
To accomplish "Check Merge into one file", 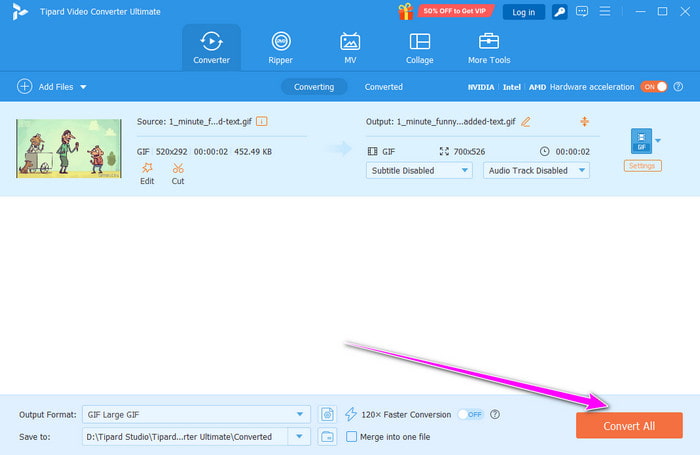I will tap(351, 436).
